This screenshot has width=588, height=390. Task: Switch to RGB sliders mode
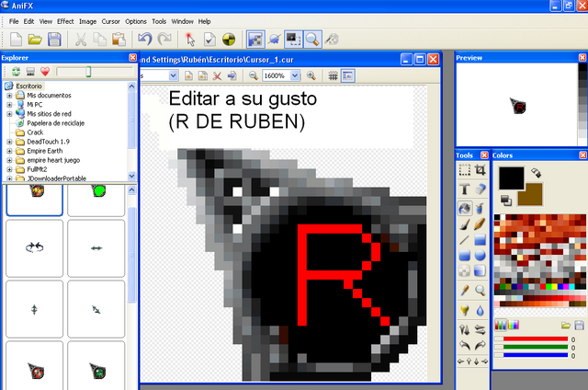coord(501,325)
